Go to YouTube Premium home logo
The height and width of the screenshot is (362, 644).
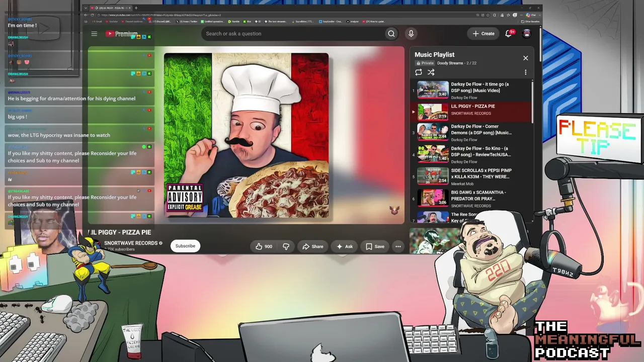pos(121,34)
